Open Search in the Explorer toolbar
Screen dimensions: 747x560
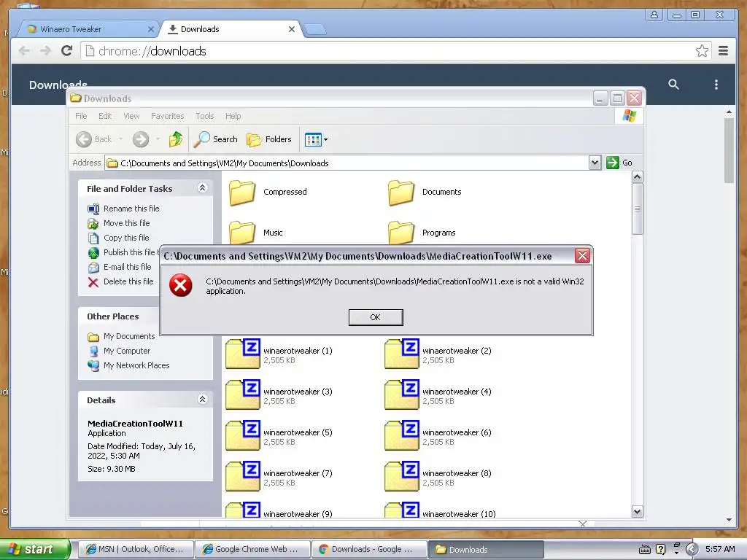coord(215,139)
